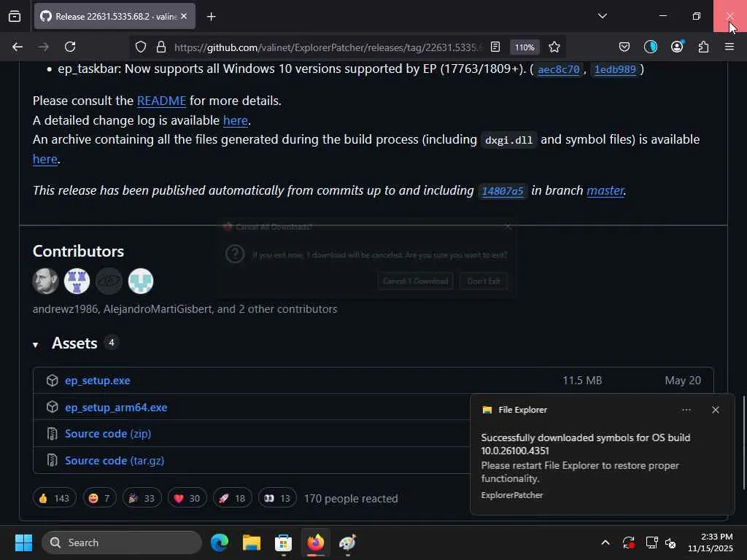Open commit link 14807a5
This screenshot has height=560, width=747.
503,191
